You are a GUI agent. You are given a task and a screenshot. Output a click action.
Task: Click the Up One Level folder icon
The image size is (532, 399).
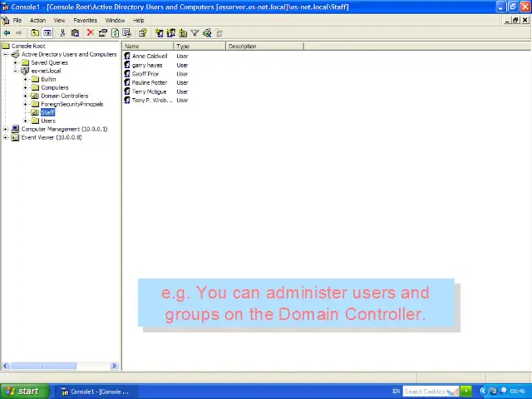pyautogui.click(x=35, y=33)
